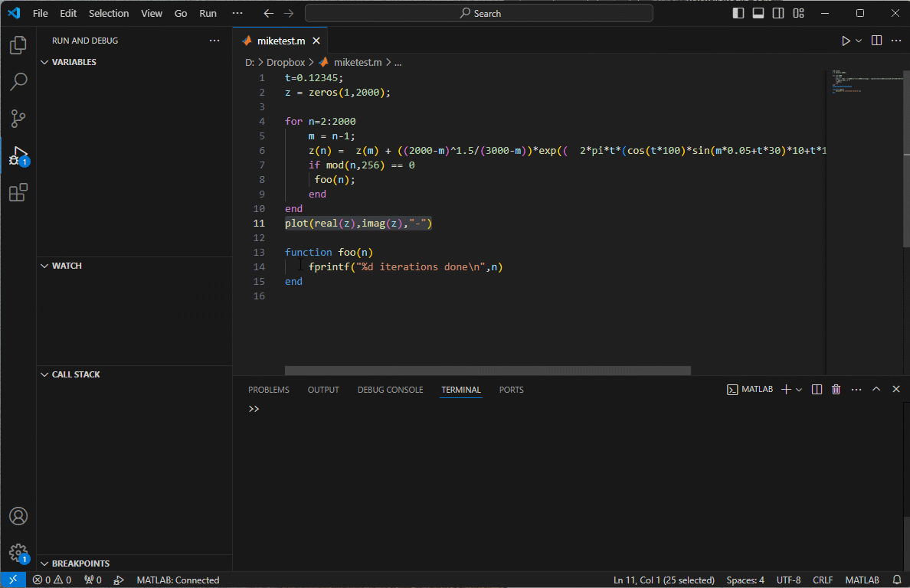Run the file with the play icon

[846, 41]
